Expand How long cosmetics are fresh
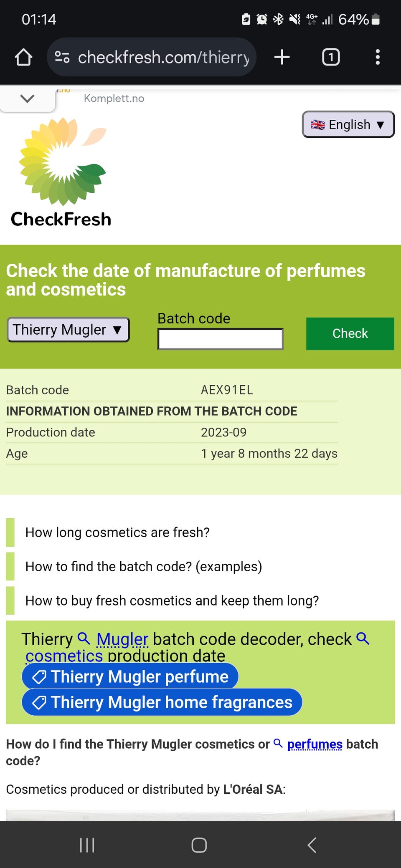The height and width of the screenshot is (868, 401). [x=117, y=532]
